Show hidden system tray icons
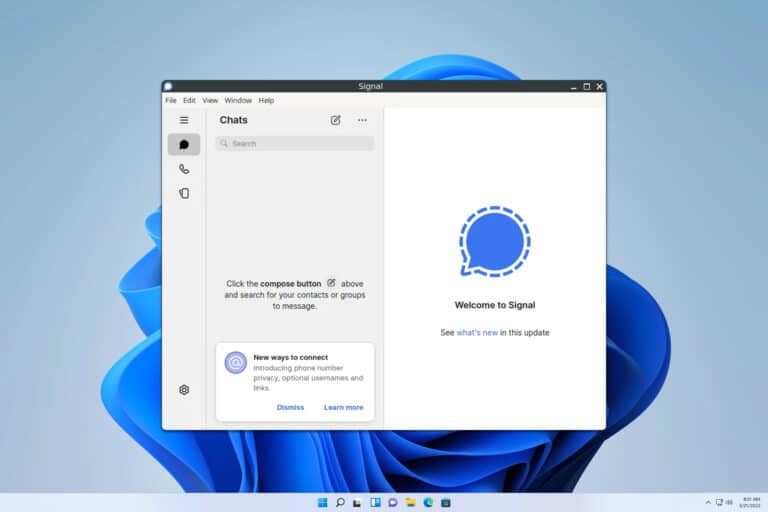Screen dimensions: 768x512 click(708, 502)
